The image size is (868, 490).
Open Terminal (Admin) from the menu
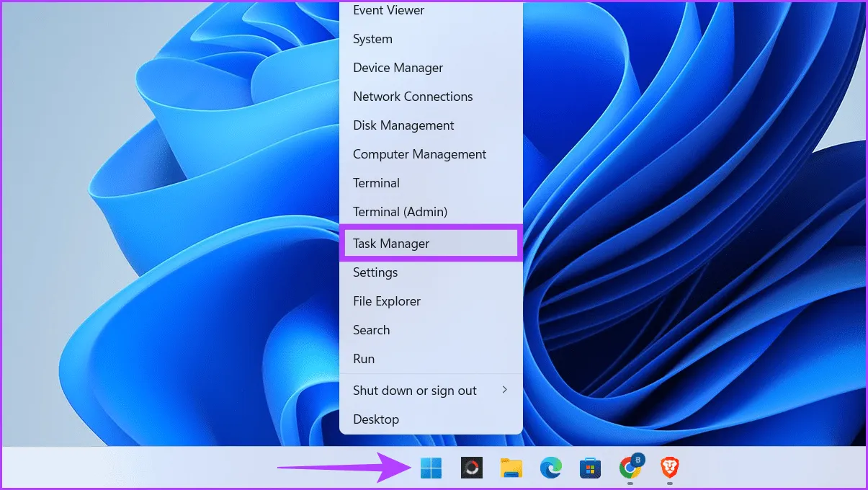(400, 212)
